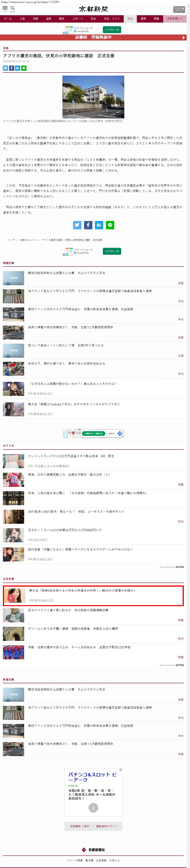The width and height of the screenshot is (190, 868).
Task: Click circular arrow button in pachinko ad
Action: coord(93,807)
